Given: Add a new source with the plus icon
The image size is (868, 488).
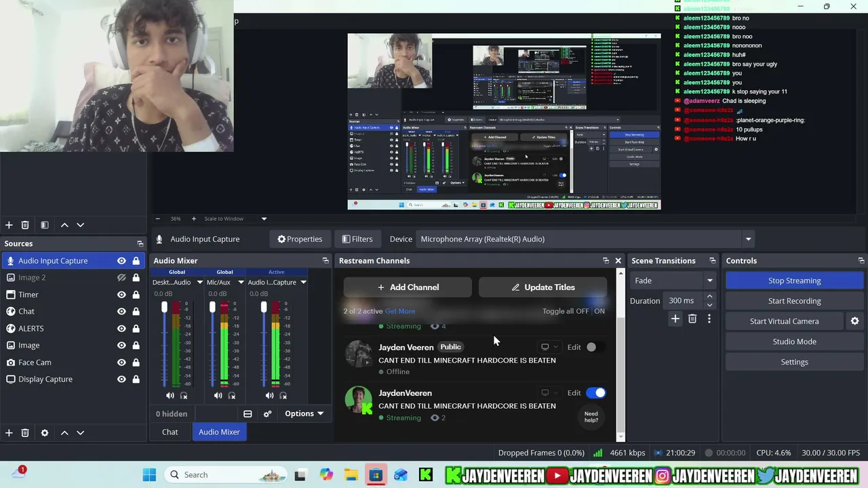Looking at the screenshot, I should click(x=9, y=432).
